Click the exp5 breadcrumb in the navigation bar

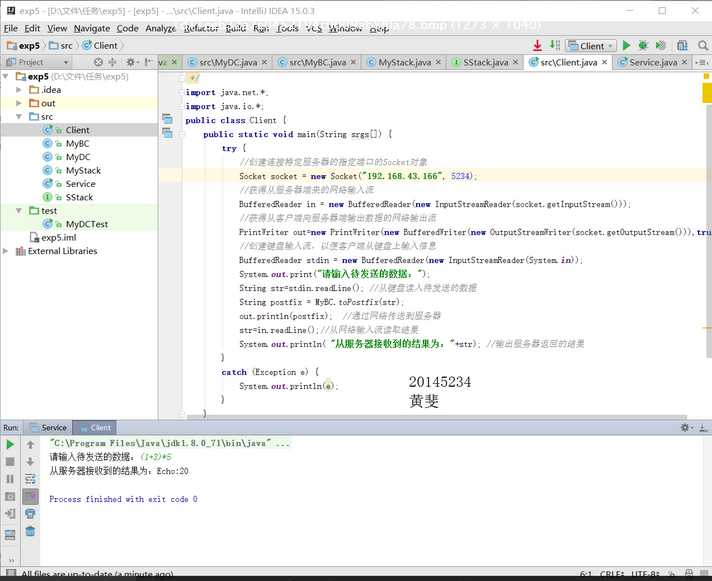click(x=24, y=45)
